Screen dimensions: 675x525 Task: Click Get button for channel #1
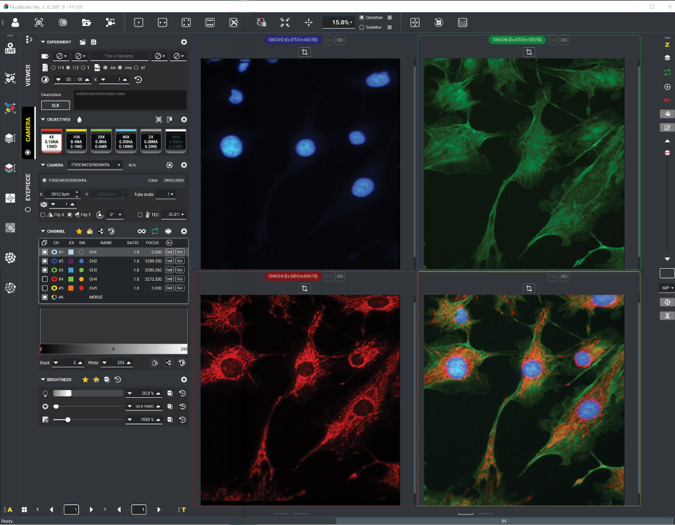[x=170, y=252]
